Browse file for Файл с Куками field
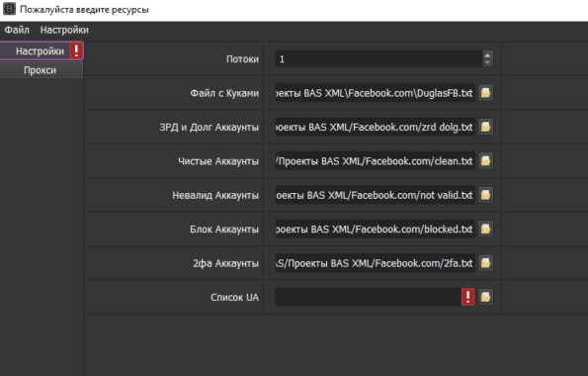The height and width of the screenshot is (376, 588). (485, 93)
